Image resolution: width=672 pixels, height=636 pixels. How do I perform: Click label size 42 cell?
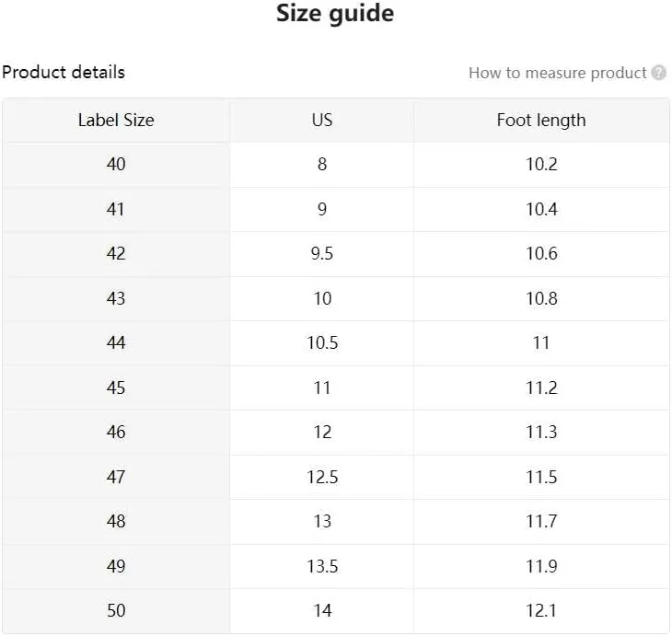tap(116, 254)
